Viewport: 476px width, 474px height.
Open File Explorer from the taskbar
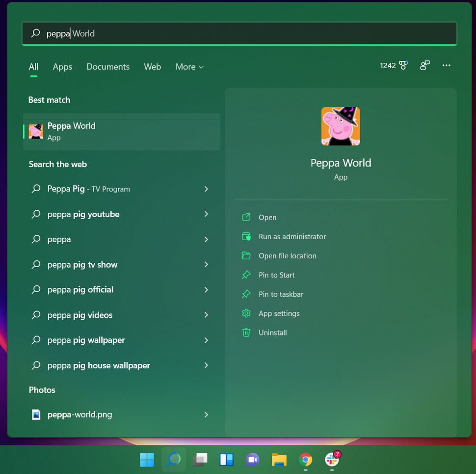[279, 460]
